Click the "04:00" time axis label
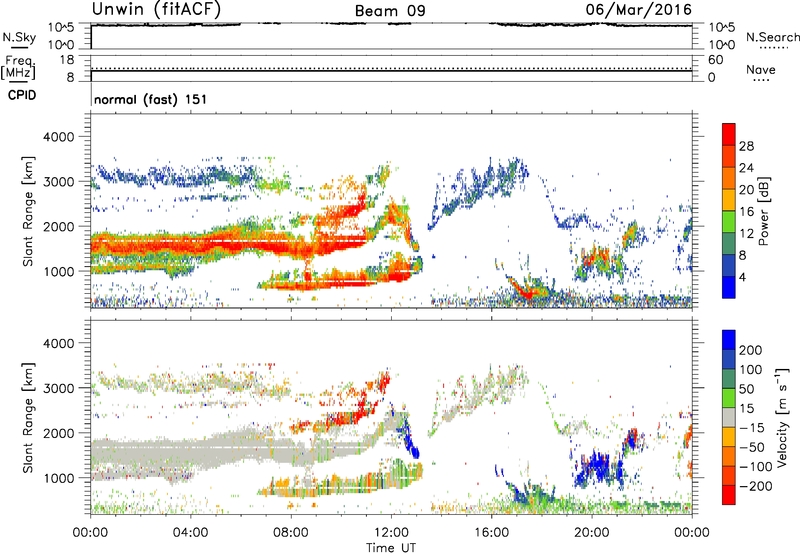The image size is (800, 554). click(190, 533)
